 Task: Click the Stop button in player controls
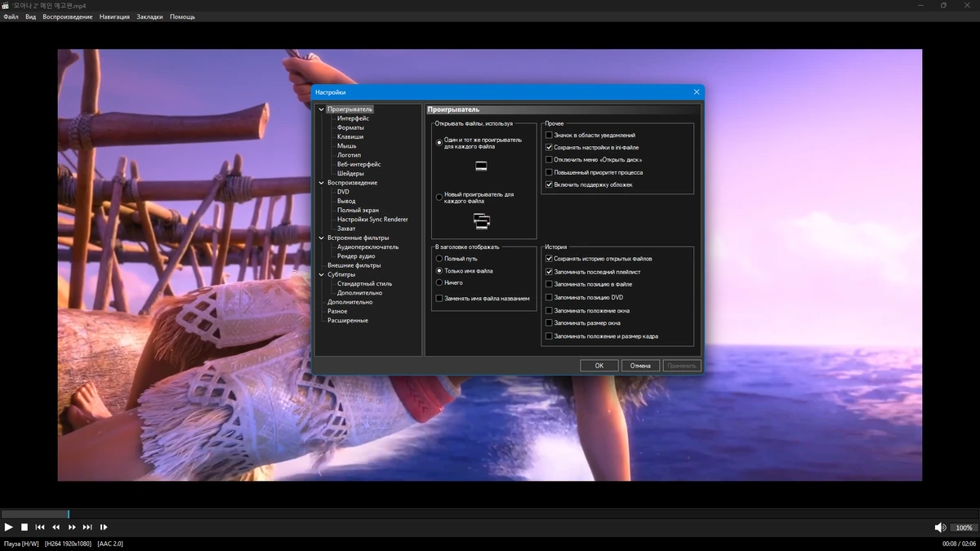(x=24, y=527)
